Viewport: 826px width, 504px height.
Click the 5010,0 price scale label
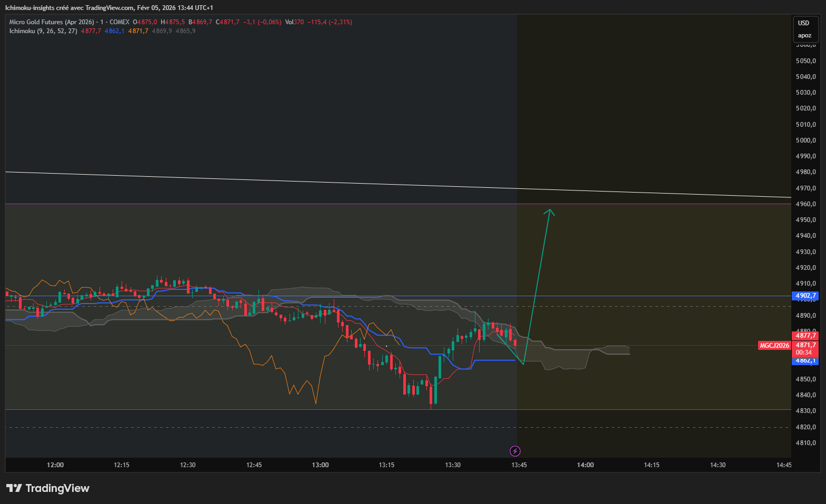(806, 125)
